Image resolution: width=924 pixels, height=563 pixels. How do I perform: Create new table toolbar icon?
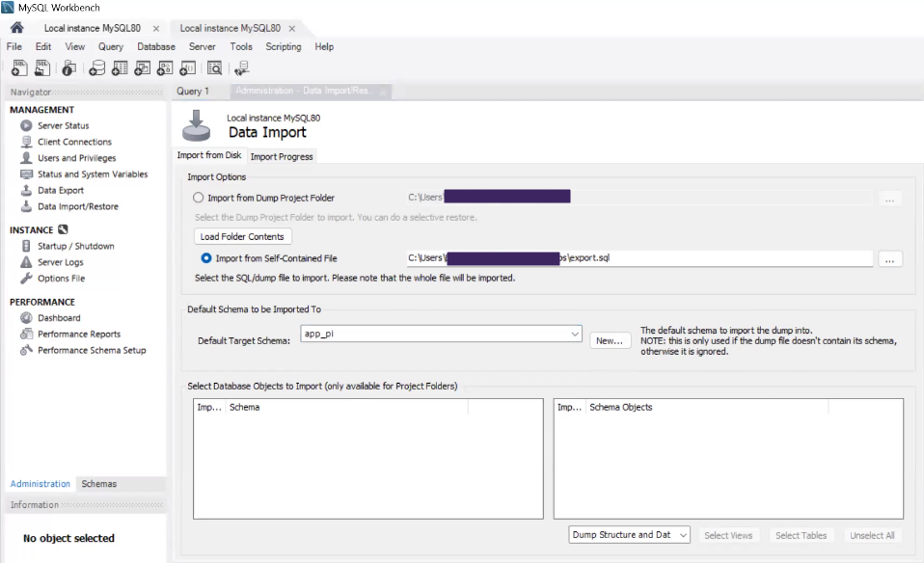click(x=120, y=68)
